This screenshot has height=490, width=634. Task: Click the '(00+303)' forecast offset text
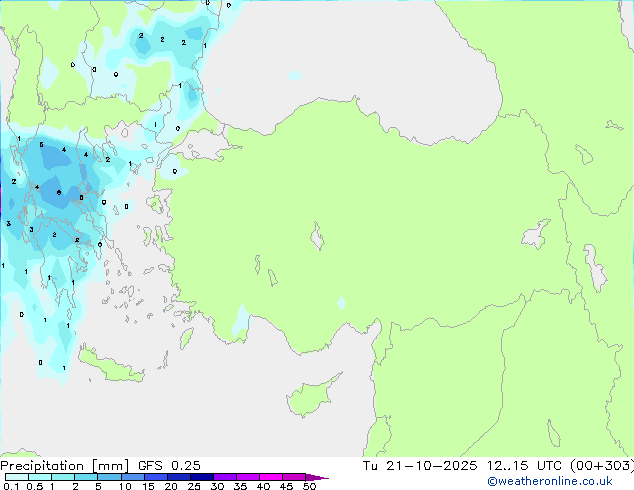click(602, 466)
